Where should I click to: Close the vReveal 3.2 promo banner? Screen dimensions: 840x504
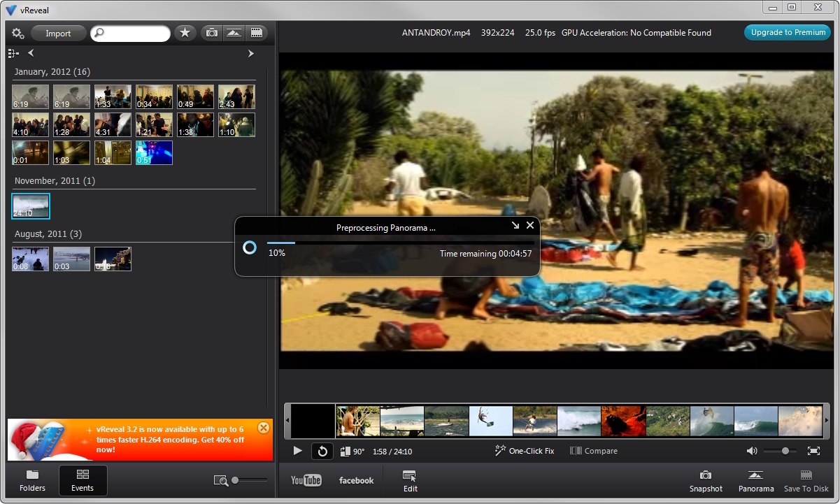(263, 427)
